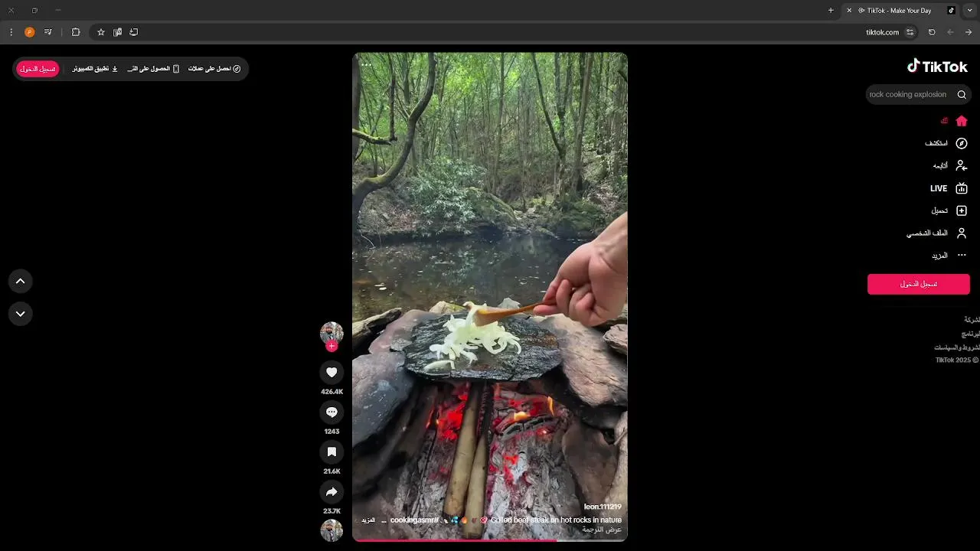Screen dimensions: 980x551
Task: Go to next video with down chevron
Action: coord(21,314)
